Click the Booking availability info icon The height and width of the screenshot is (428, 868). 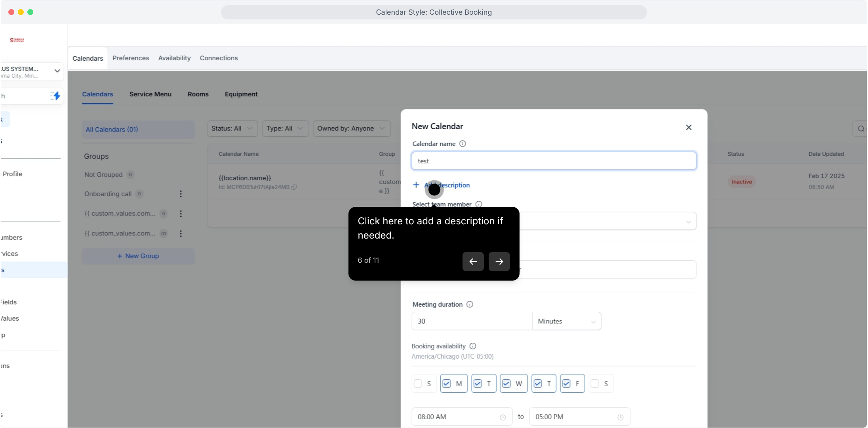472,346
